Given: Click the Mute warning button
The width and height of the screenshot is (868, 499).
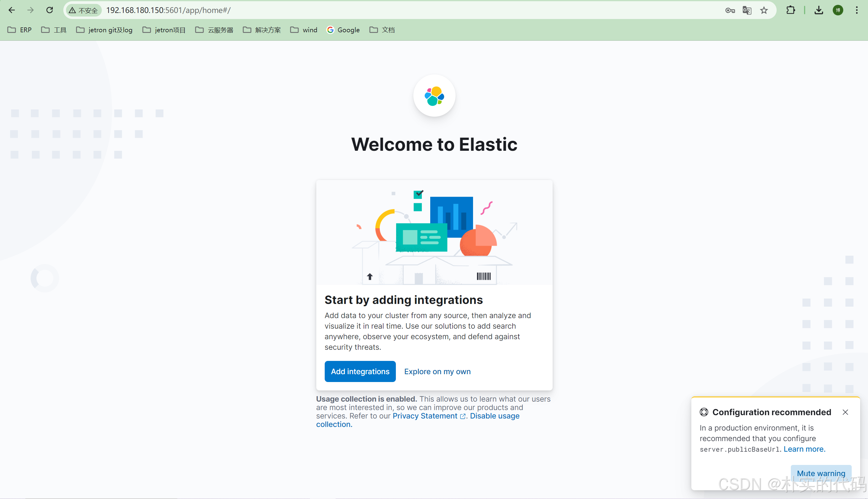Looking at the screenshot, I should tap(821, 473).
